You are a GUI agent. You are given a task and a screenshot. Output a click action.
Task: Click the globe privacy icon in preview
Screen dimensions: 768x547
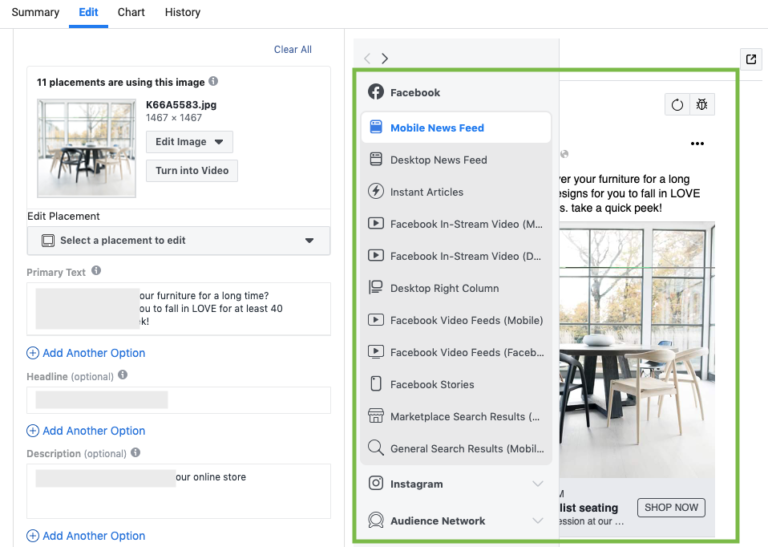click(564, 154)
